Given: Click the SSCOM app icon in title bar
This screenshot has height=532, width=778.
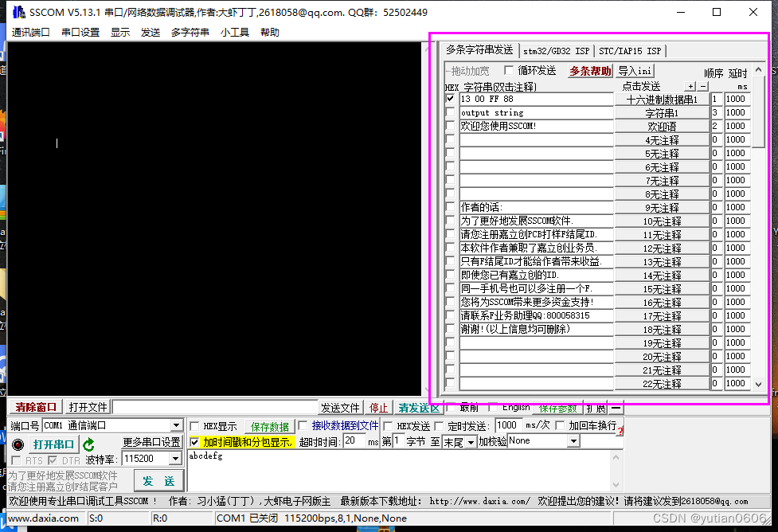Looking at the screenshot, I should coord(19,12).
